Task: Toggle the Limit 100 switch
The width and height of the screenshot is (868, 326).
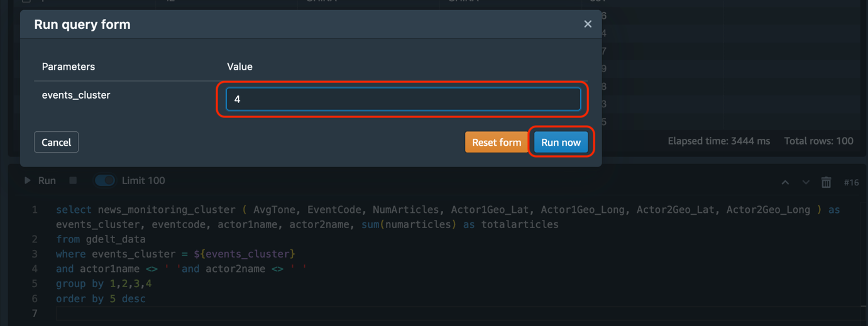Action: coord(104,181)
